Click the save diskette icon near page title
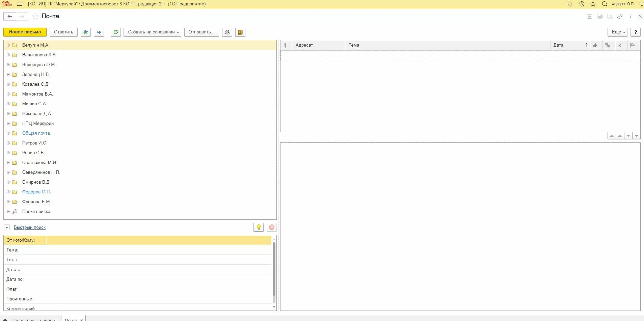The image size is (644, 321). (x=589, y=16)
